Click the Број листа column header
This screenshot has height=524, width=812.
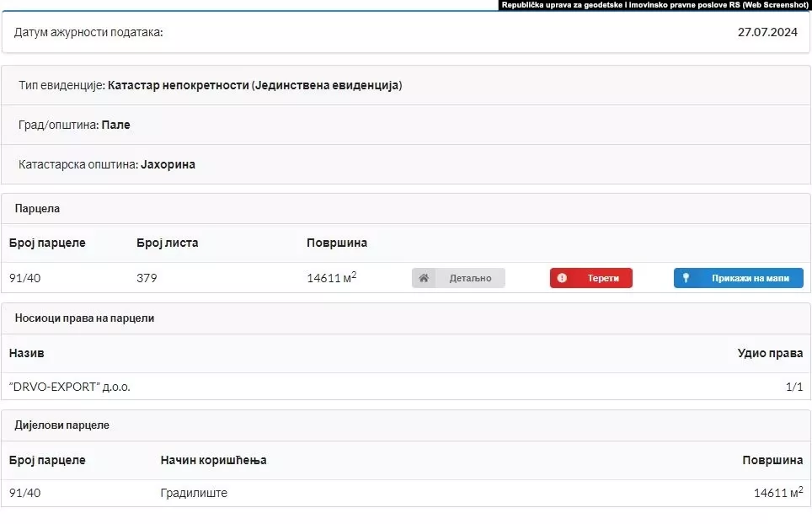[x=167, y=243]
